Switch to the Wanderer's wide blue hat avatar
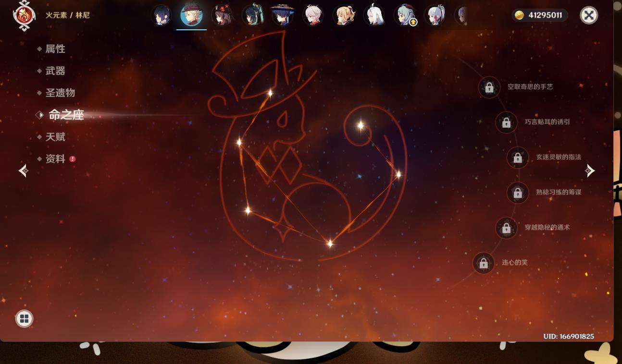 point(283,15)
